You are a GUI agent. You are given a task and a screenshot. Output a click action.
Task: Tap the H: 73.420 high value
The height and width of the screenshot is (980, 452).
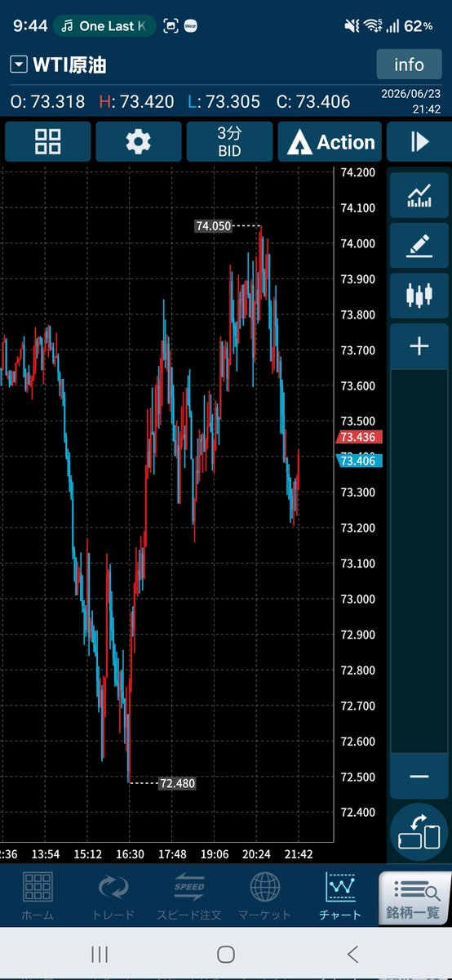pyautogui.click(x=137, y=102)
